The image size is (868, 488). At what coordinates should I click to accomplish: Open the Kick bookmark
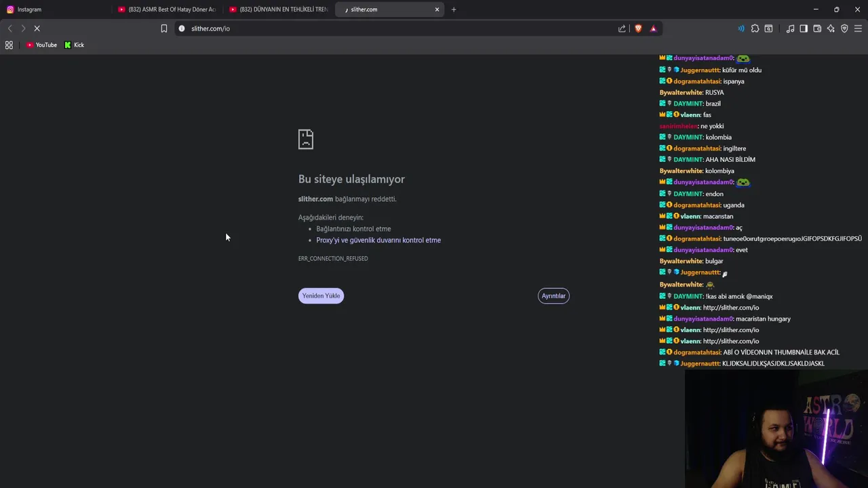pyautogui.click(x=75, y=45)
